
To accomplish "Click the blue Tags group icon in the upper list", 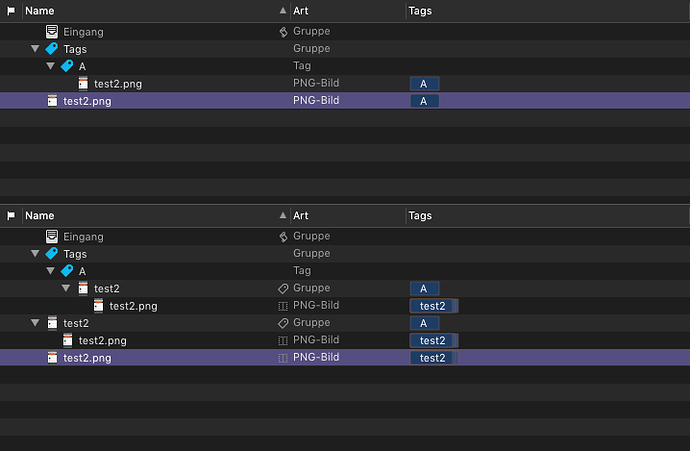I will pyautogui.click(x=51, y=49).
